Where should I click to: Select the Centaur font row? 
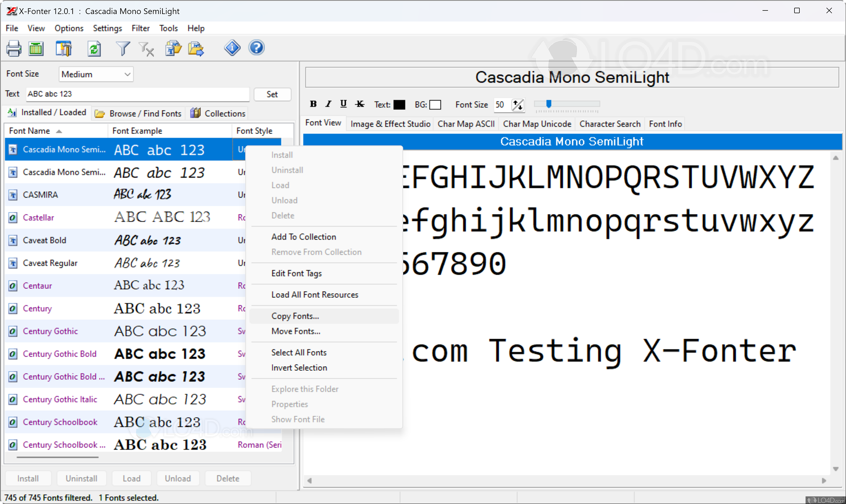click(x=125, y=286)
